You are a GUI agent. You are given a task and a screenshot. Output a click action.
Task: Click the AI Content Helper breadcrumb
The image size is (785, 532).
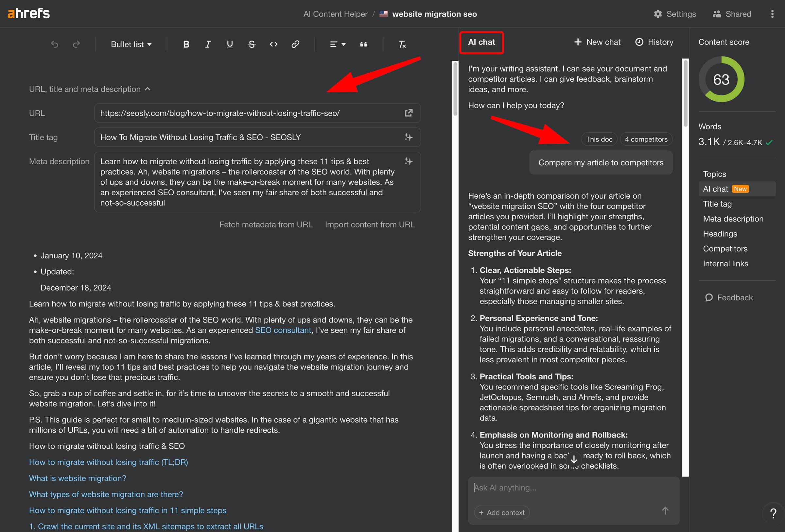tap(335, 14)
